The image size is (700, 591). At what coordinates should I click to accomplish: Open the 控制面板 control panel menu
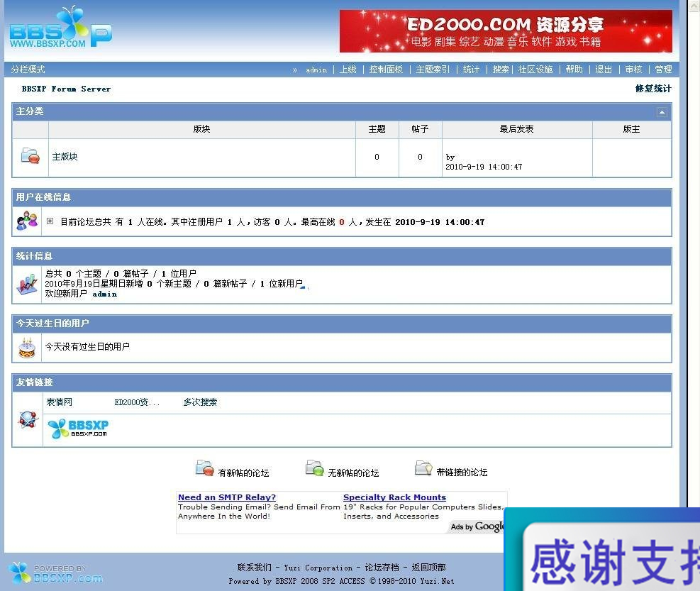(x=386, y=70)
